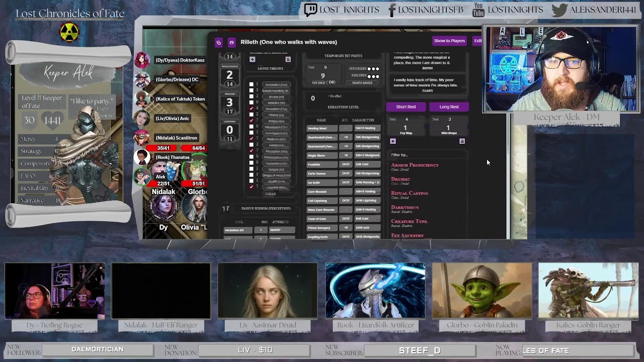Viewport: 644px width, 362px height.
Task: Click Magic Stone +6 attack bonus
Action: coord(346,155)
